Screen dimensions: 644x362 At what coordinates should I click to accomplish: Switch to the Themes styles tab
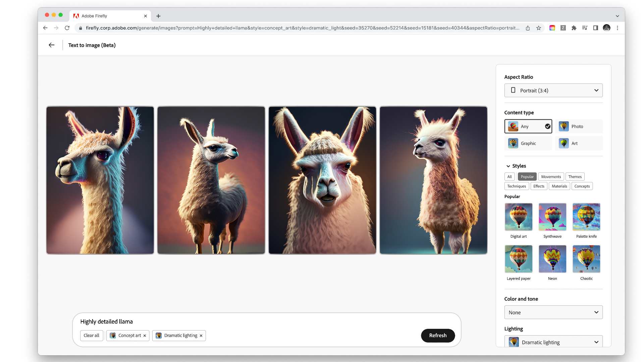coord(575,177)
